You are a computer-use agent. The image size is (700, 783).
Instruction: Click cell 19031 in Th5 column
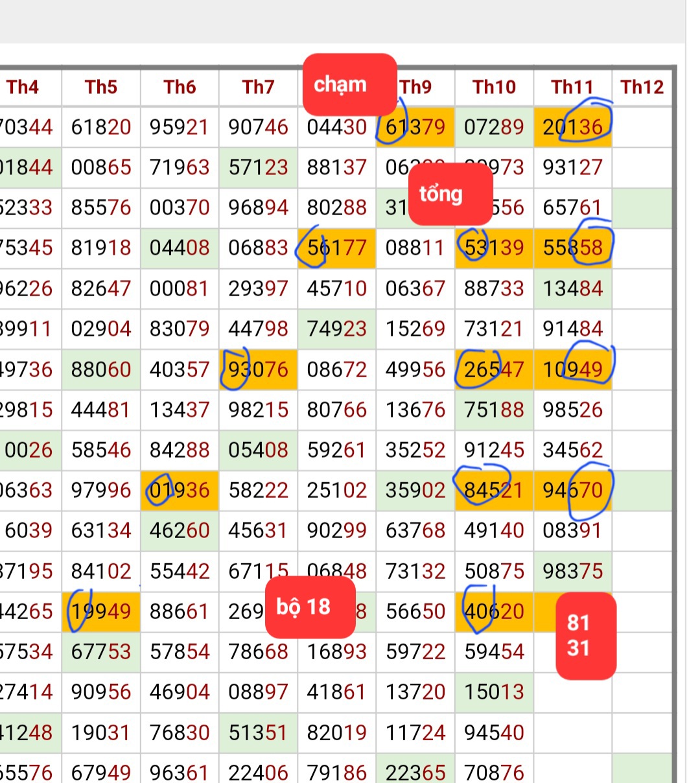(x=101, y=733)
